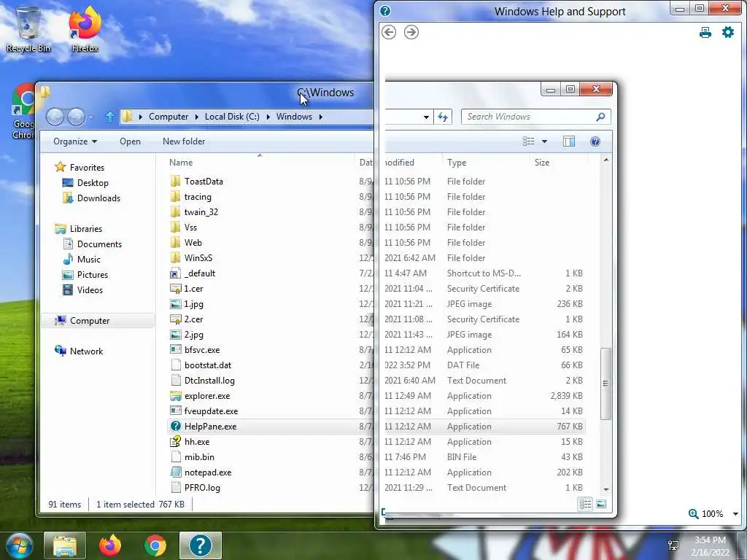
Task: Open Desktop under Favorites
Action: pos(93,183)
